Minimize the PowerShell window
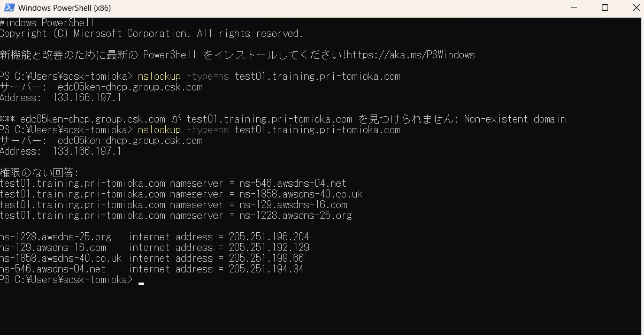The height and width of the screenshot is (335, 644). (x=573, y=8)
